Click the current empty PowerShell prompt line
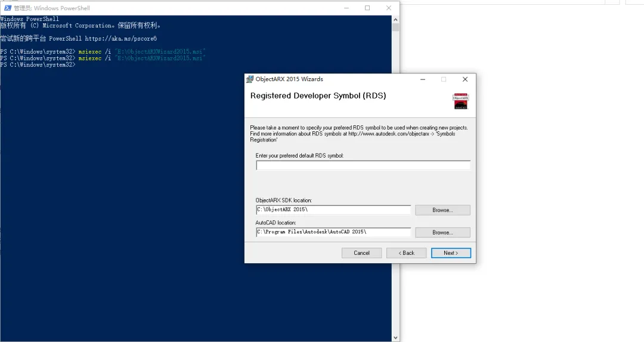 pos(38,64)
